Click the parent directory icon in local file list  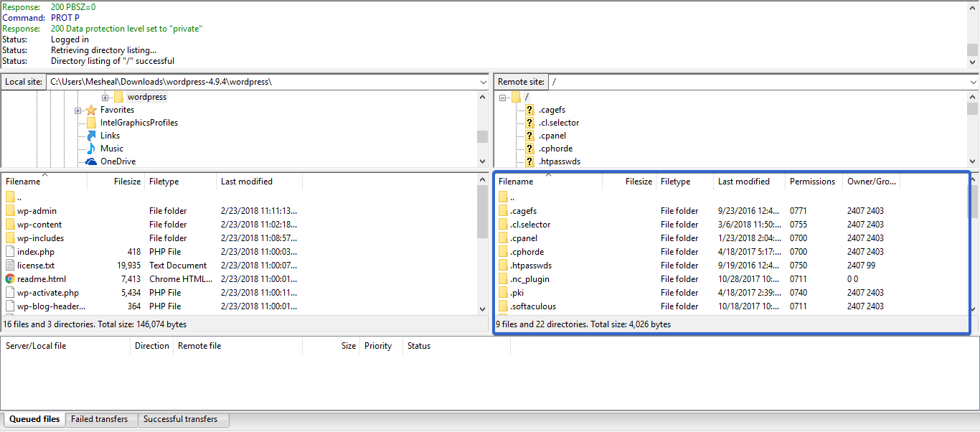tap(10, 197)
